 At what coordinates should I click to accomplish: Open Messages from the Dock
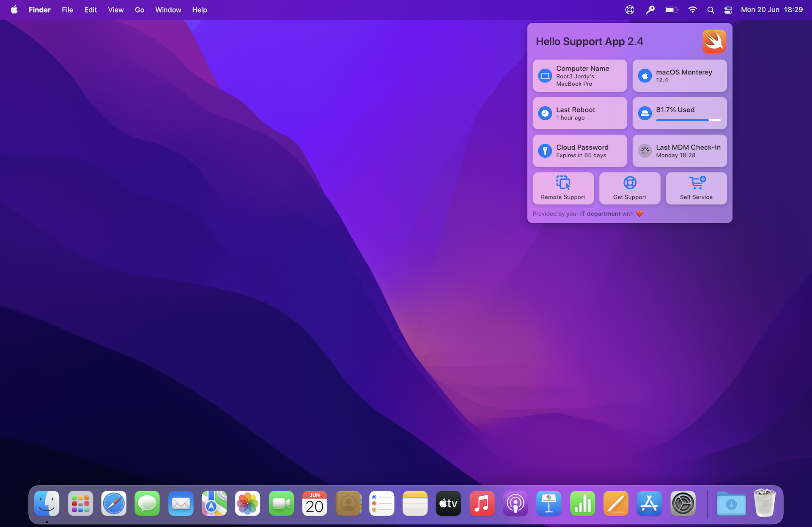tap(147, 503)
